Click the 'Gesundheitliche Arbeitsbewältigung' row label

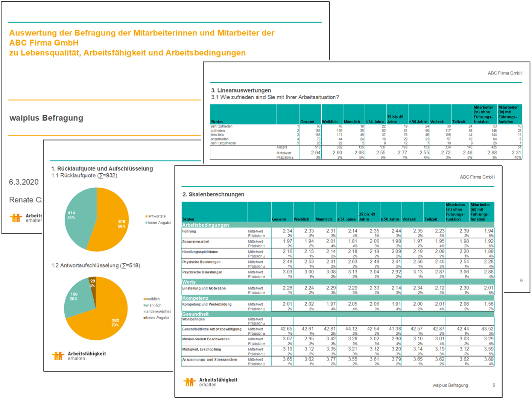212,329
